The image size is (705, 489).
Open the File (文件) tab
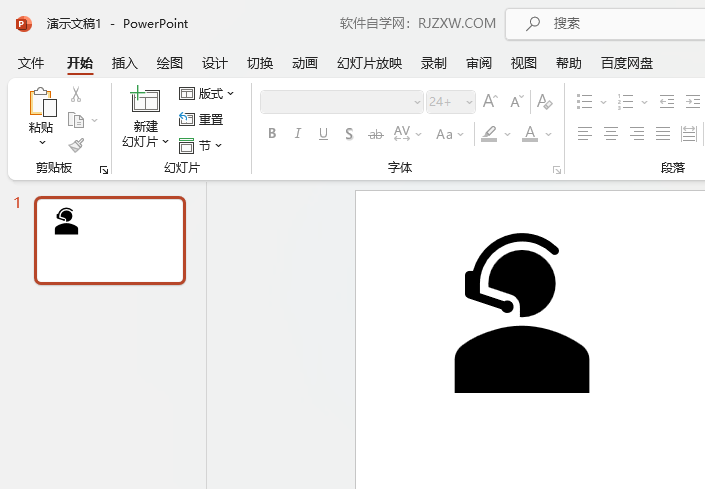[x=31, y=63]
